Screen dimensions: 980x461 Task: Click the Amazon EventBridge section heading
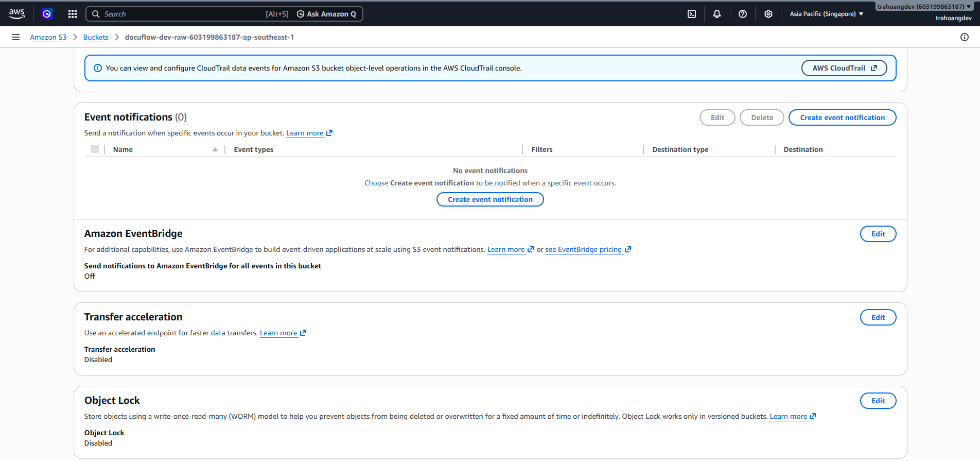[x=133, y=233]
